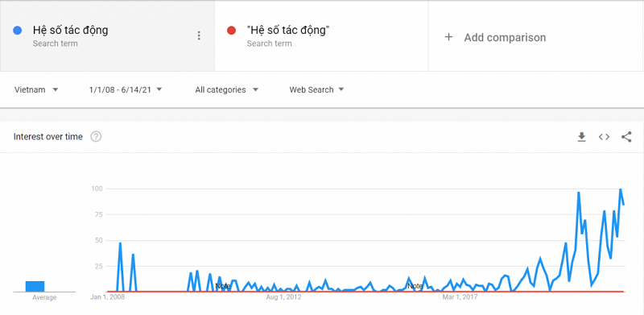Image resolution: width=644 pixels, height=315 pixels.
Task: Click the blue Average bar
Action: [x=35, y=286]
